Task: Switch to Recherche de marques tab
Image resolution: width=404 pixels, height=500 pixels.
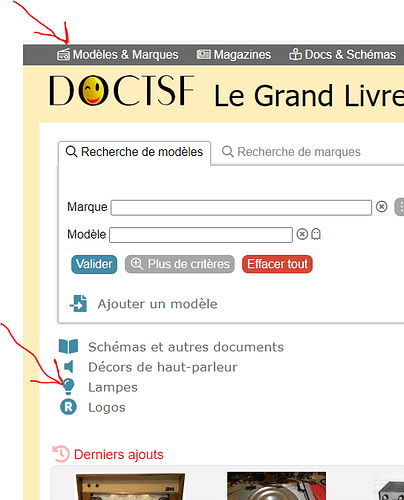Action: coord(291,152)
